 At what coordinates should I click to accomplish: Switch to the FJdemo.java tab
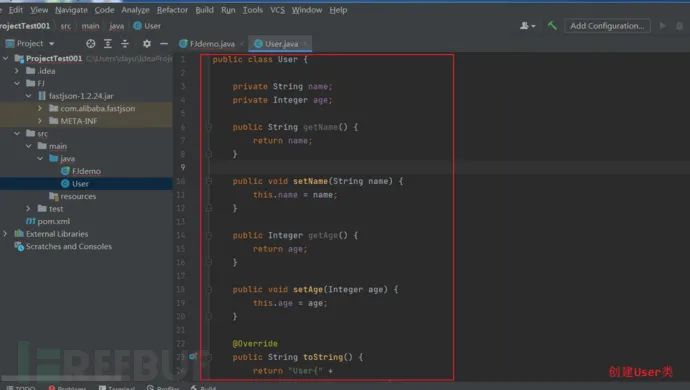click(208, 44)
